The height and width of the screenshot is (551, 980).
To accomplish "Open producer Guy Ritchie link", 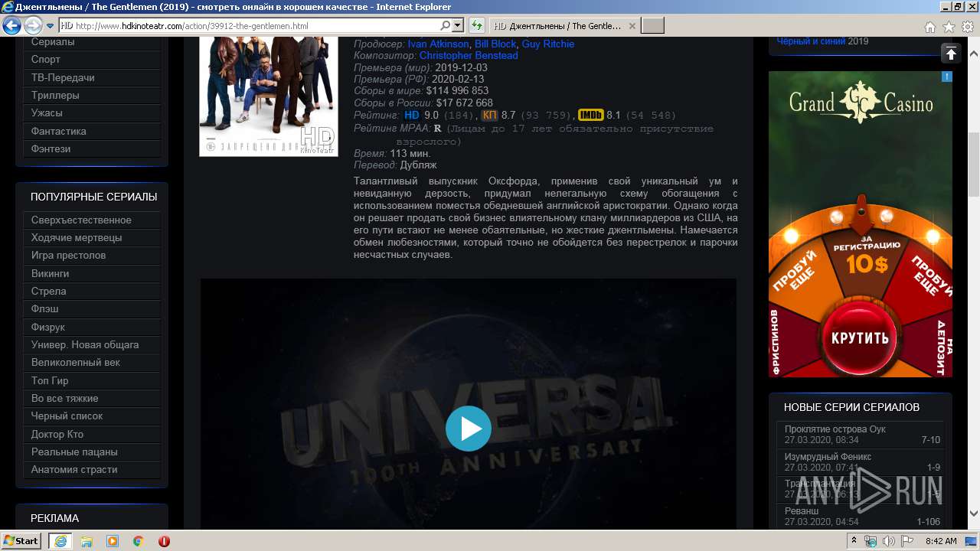I will pos(547,44).
